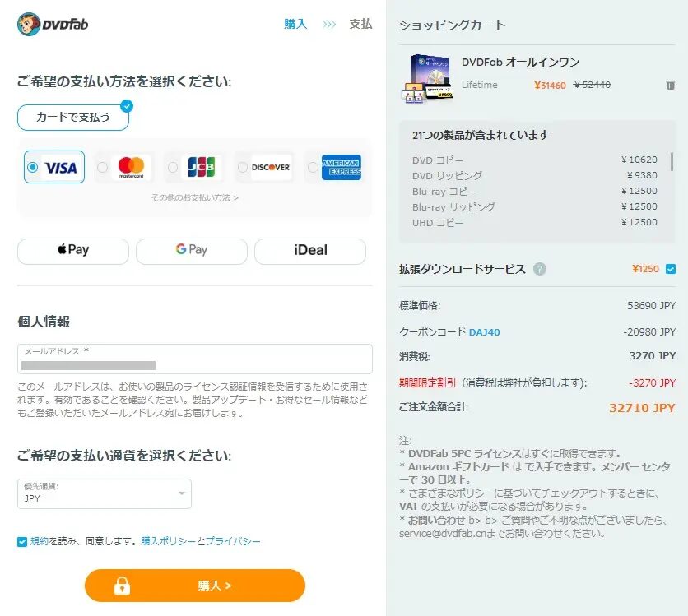Image resolution: width=688 pixels, height=616 pixels.
Task: Select the American Express card logo
Action: (x=341, y=167)
